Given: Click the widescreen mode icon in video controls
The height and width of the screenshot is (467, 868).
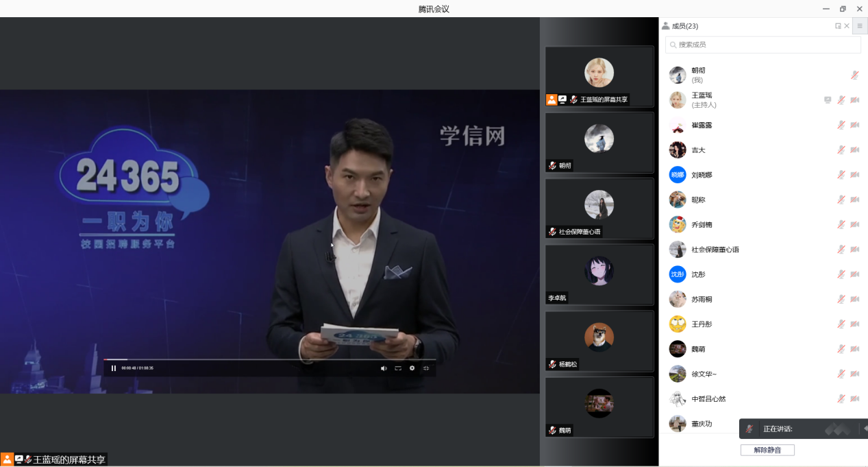Looking at the screenshot, I should (398, 368).
